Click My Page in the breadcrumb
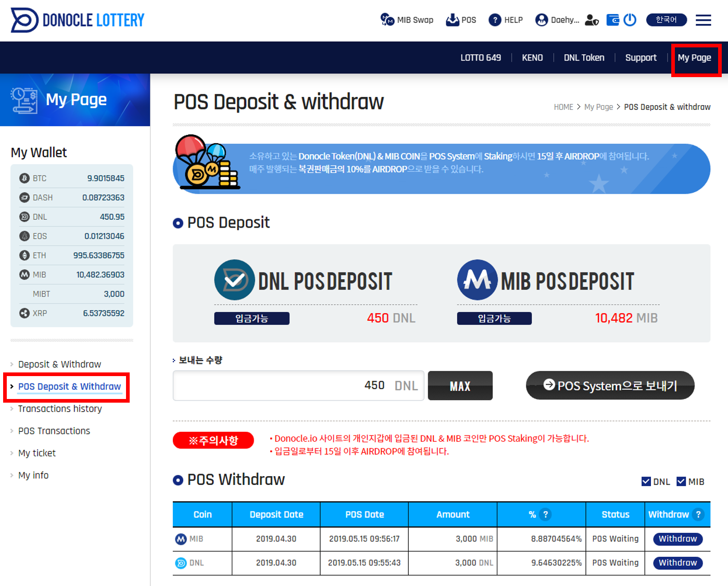728x586 pixels. (x=598, y=107)
